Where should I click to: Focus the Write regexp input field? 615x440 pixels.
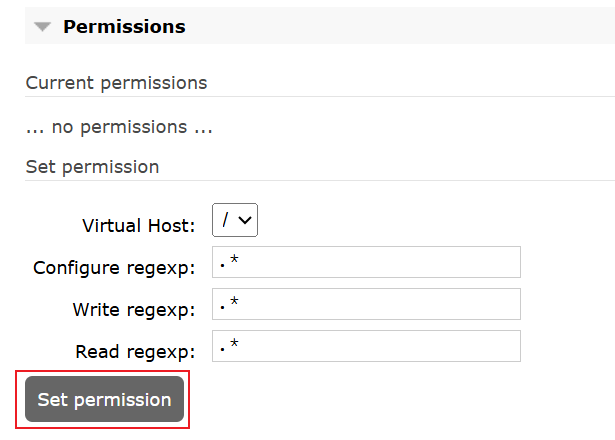tap(366, 304)
